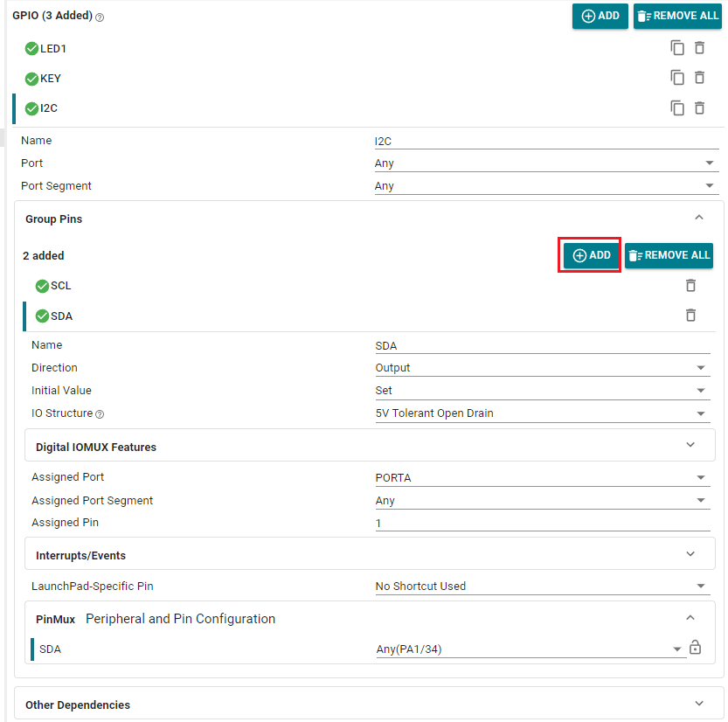Open the Direction dropdown
Viewport: 728px width, 722px height.
(542, 368)
